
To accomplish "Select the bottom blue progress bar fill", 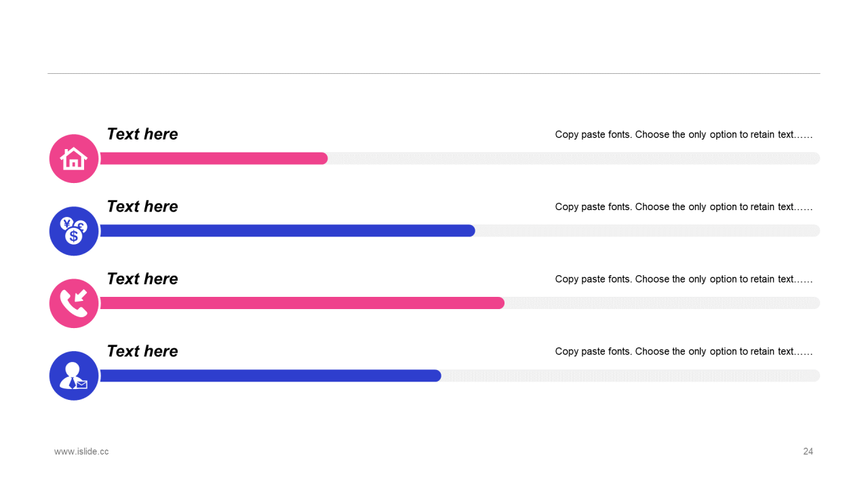I will tap(271, 375).
